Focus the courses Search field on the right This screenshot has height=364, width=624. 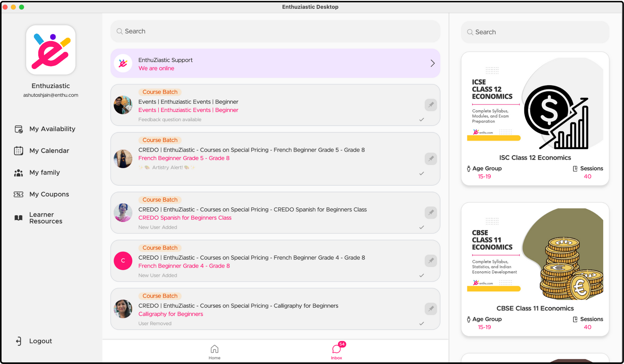coord(535,32)
